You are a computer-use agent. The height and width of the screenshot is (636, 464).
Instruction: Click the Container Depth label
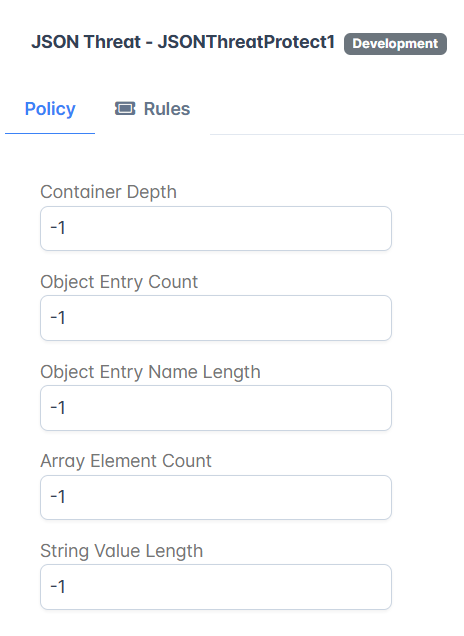[108, 192]
